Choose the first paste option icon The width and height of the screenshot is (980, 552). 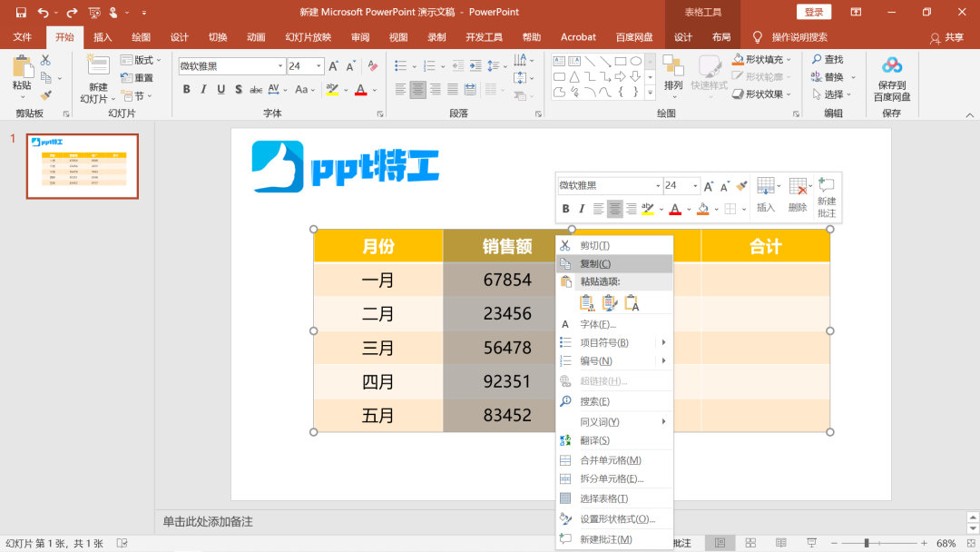[586, 302]
